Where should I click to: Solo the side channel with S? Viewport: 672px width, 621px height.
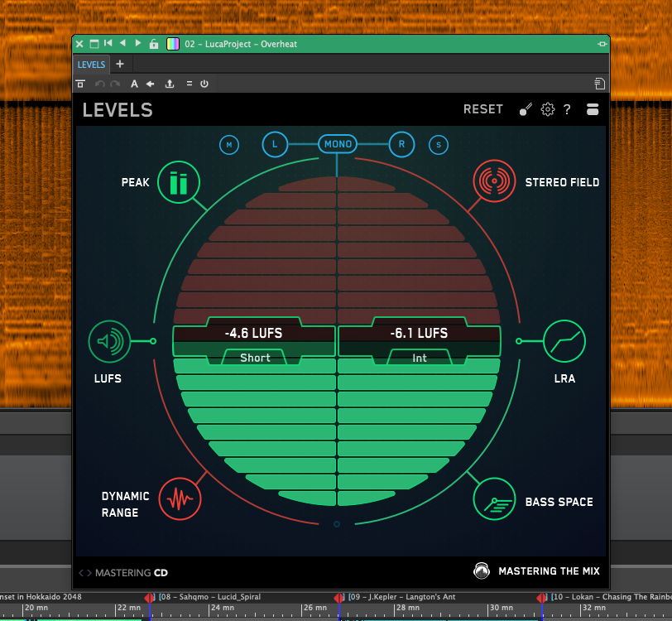pyautogui.click(x=439, y=145)
